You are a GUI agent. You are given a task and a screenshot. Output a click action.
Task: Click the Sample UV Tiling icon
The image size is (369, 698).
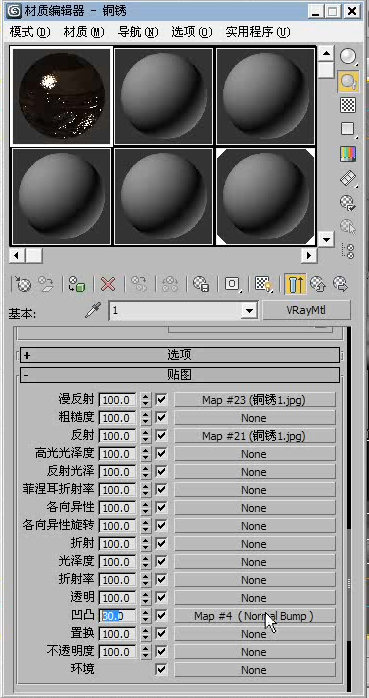348,130
